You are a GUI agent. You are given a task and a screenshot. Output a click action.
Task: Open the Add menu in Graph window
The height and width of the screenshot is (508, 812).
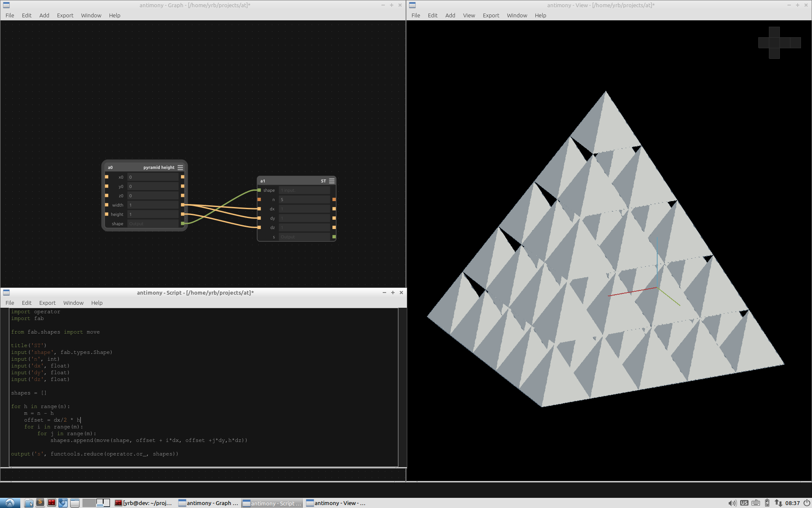pos(44,15)
